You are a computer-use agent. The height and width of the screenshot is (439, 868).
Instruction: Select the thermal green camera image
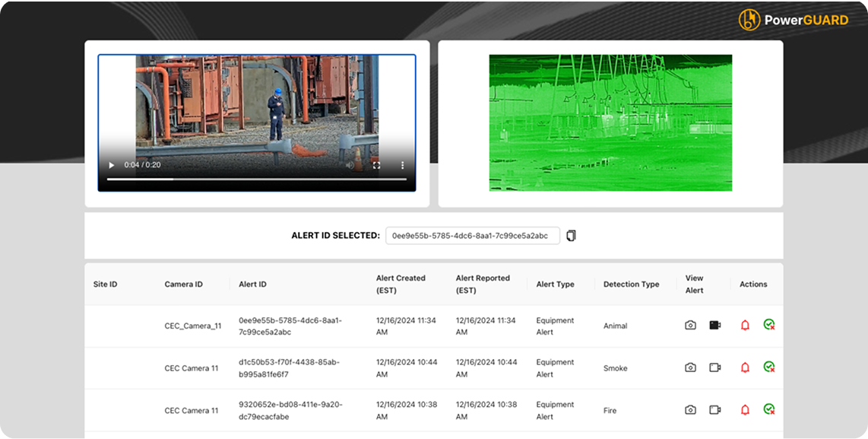[610, 122]
